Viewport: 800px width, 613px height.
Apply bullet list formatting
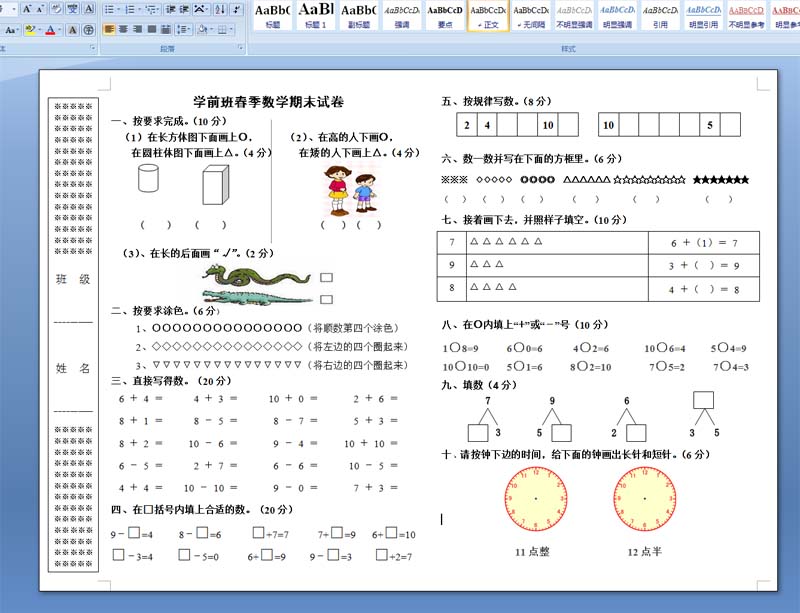pyautogui.click(x=108, y=9)
